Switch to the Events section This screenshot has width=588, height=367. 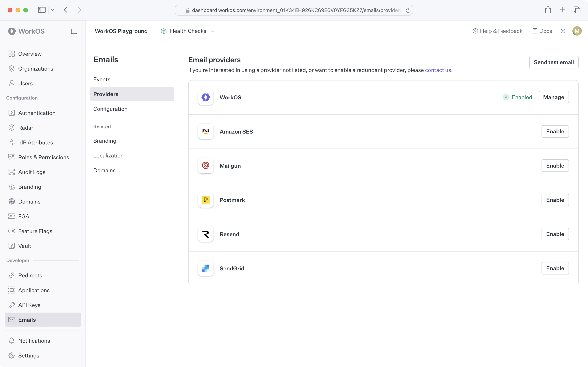(102, 79)
